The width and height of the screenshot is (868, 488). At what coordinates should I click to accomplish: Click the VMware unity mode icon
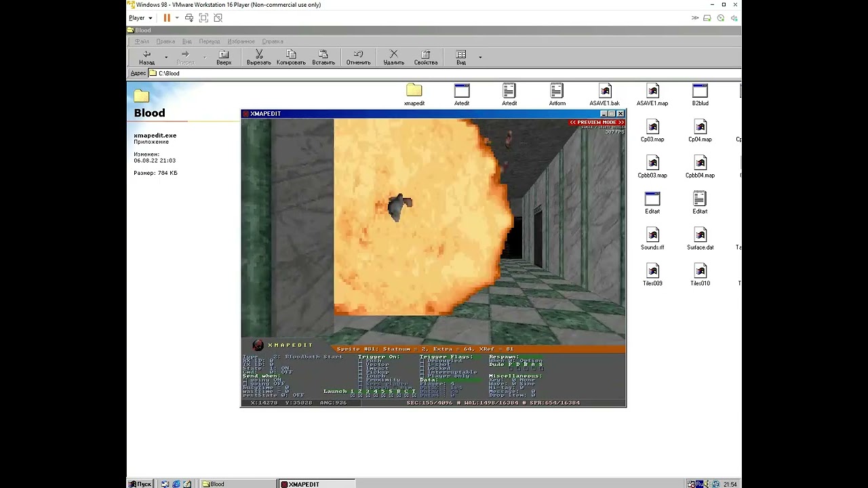click(218, 18)
